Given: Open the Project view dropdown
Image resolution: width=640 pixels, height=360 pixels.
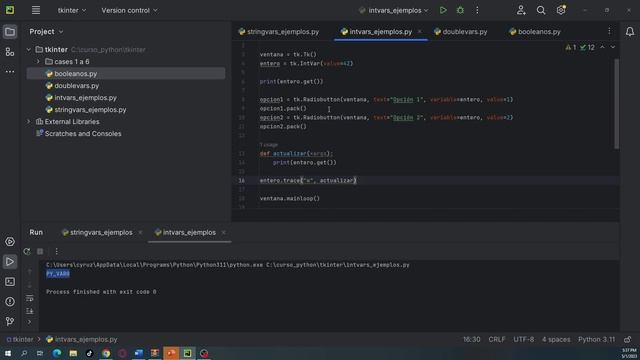Looking at the screenshot, I should 46,31.
